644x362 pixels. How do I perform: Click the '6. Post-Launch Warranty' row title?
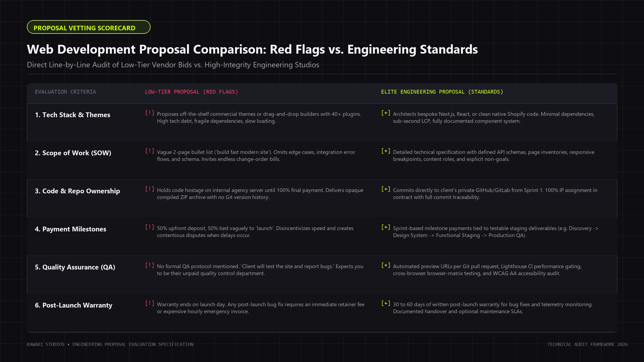(x=74, y=305)
